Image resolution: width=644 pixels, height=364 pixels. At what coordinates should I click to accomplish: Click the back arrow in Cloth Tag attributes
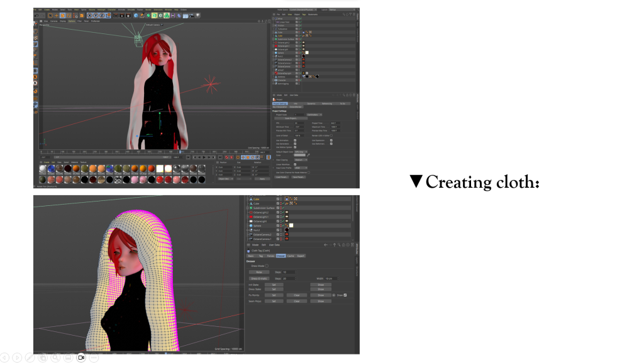click(x=326, y=245)
